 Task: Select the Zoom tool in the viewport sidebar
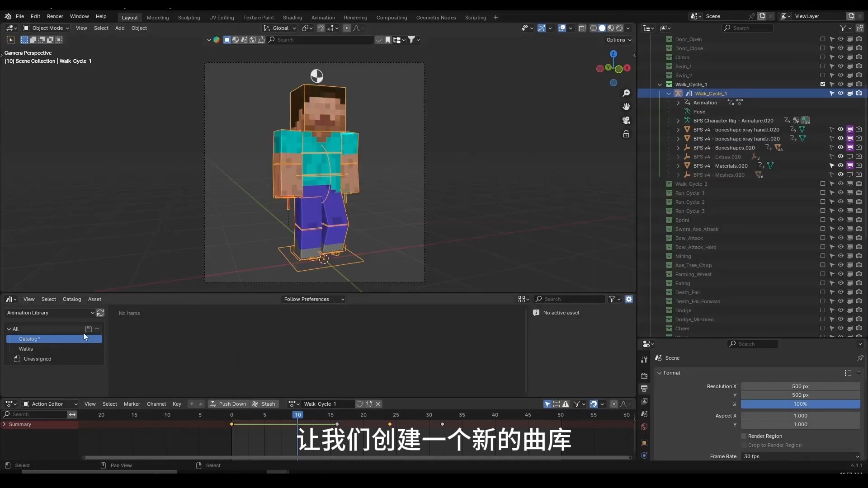tap(627, 93)
